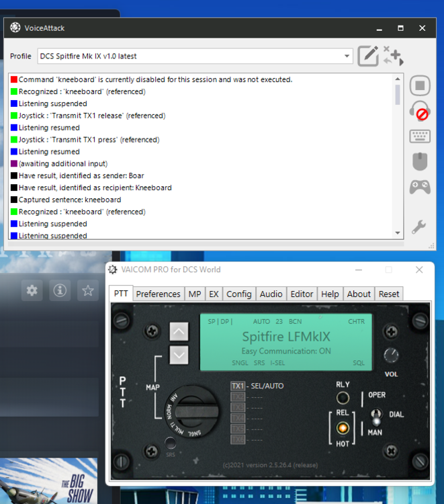Toggle the listening headset icon
This screenshot has height=504, width=444.
click(420, 111)
